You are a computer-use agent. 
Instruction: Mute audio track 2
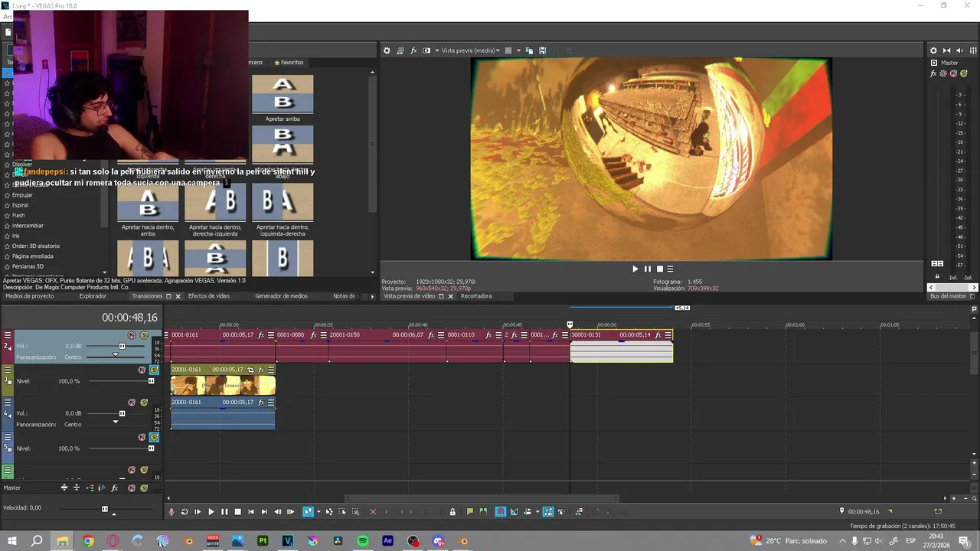pos(132,335)
